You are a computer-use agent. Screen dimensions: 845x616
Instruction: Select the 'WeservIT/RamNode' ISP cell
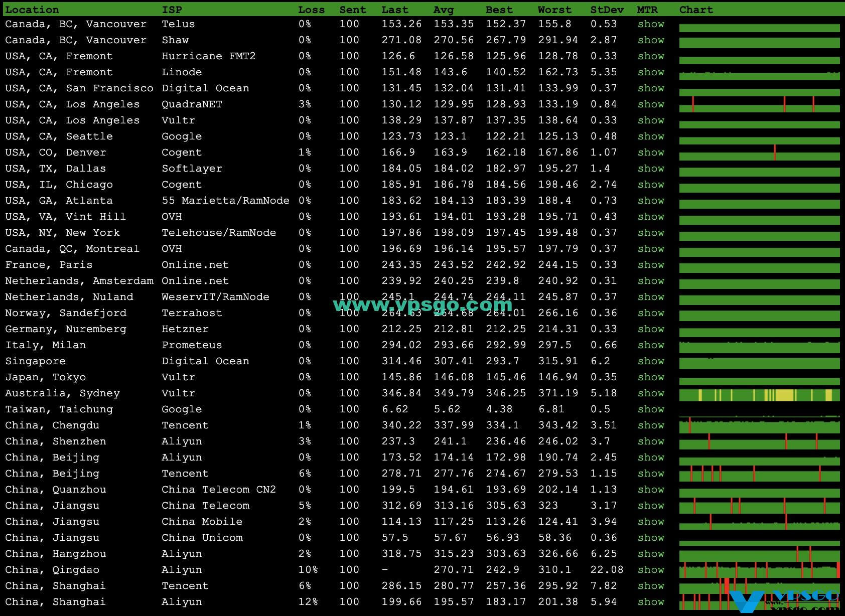(x=215, y=297)
